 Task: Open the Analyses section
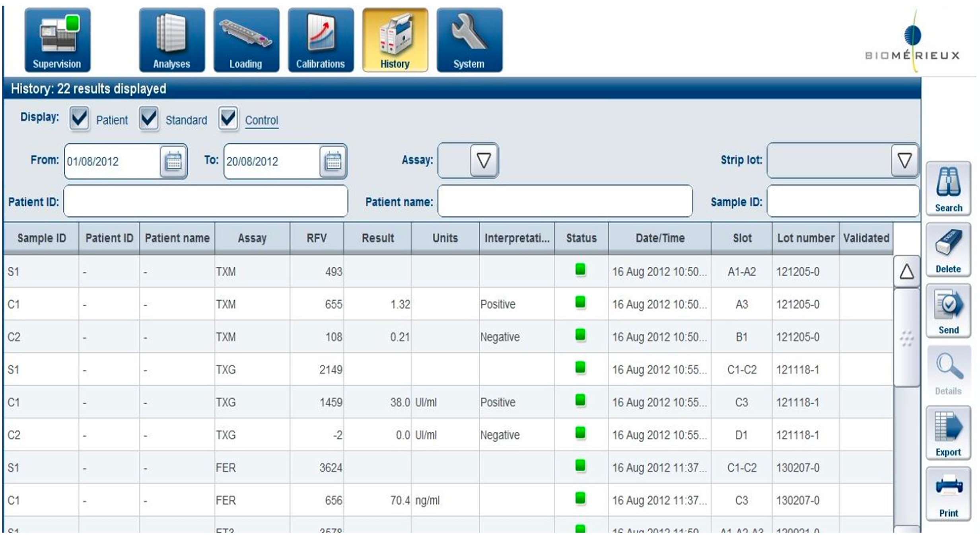coord(171,40)
